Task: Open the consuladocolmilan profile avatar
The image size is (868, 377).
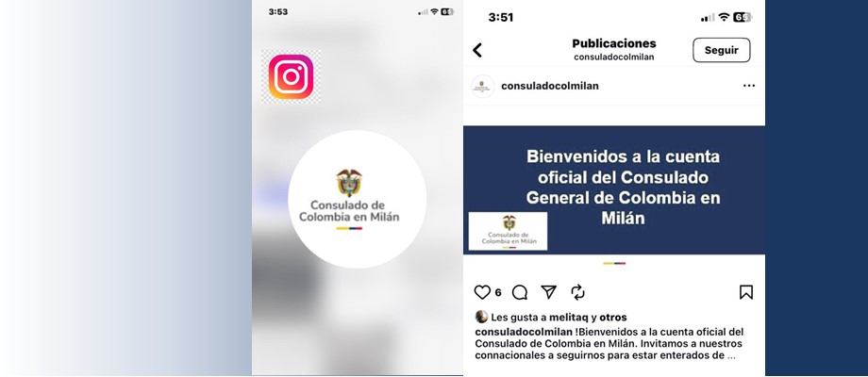Action: 483,86
